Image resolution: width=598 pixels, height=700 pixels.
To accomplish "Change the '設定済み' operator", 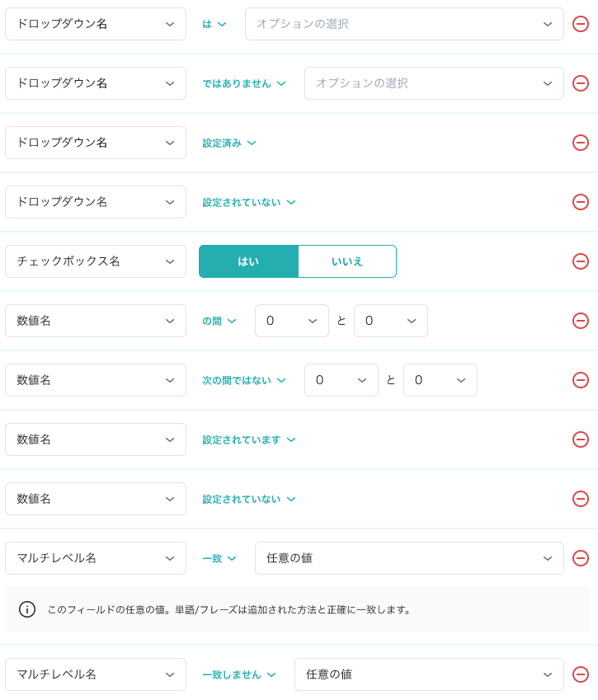I will (229, 143).
